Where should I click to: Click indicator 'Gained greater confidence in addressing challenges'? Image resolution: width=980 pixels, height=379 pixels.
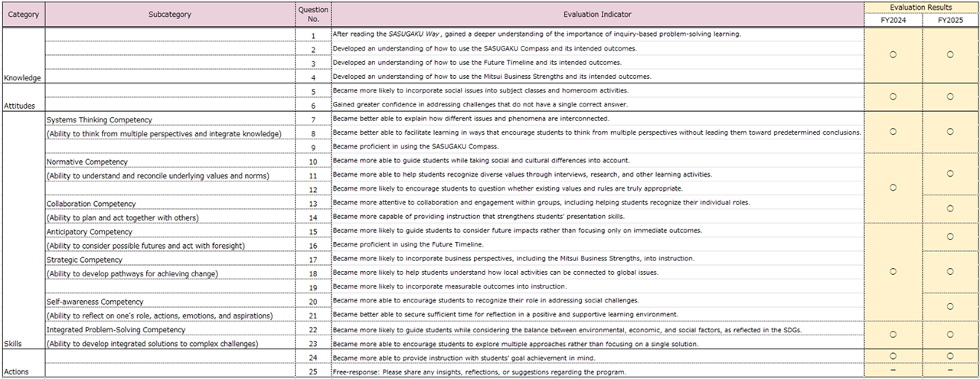(480, 104)
